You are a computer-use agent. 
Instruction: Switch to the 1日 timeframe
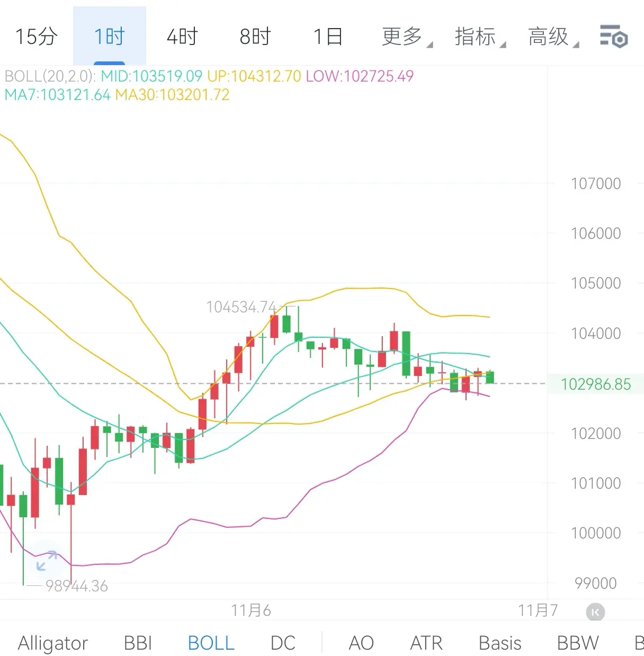pyautogui.click(x=328, y=37)
